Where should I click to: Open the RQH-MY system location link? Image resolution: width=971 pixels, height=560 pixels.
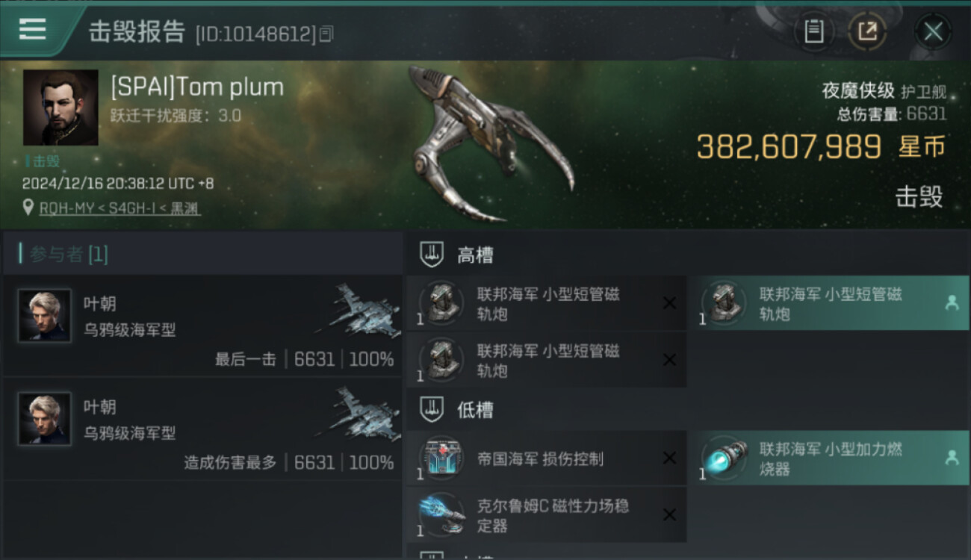point(120,208)
